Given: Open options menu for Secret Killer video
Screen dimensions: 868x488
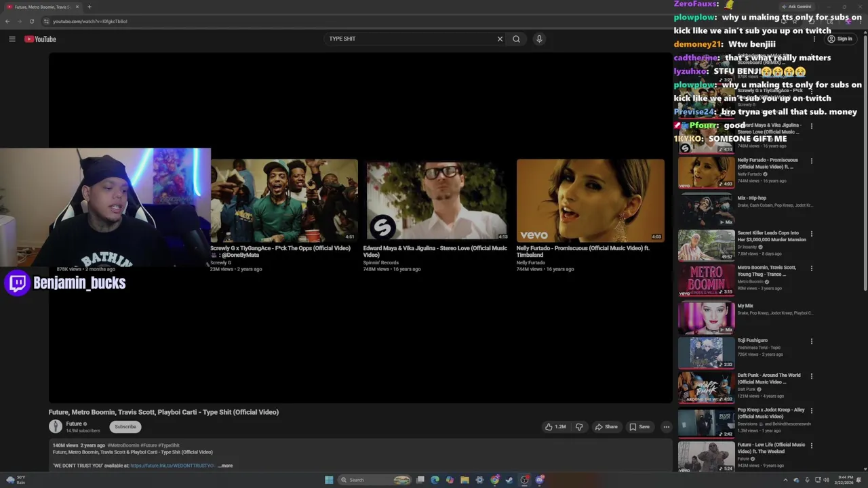Looking at the screenshot, I should click(x=811, y=234).
